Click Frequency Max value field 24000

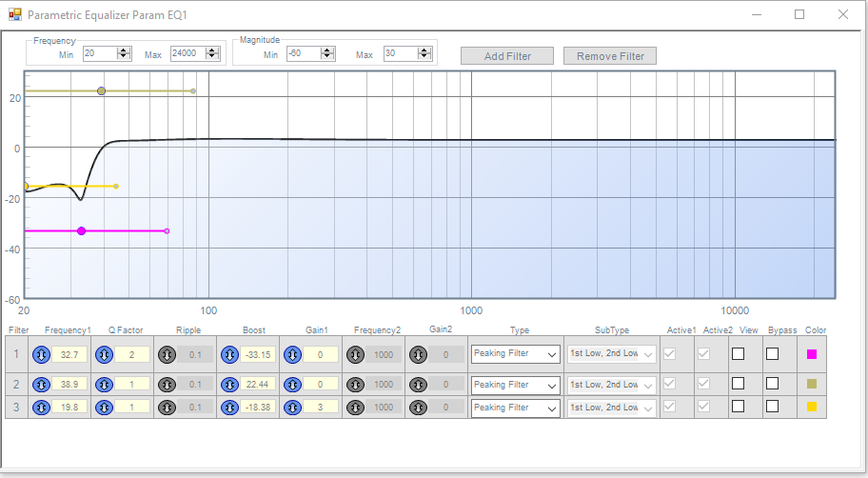[x=187, y=53]
